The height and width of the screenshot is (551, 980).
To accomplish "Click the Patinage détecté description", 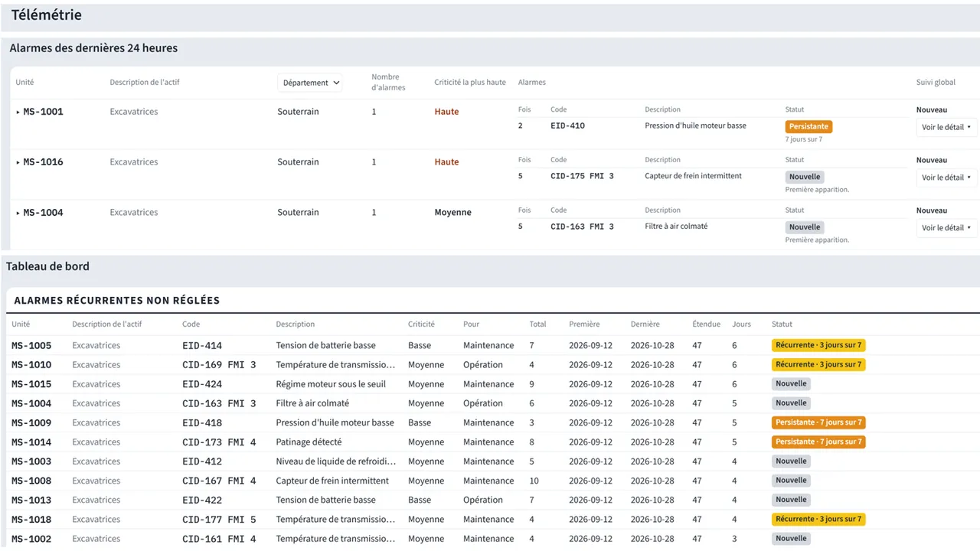I will pos(309,442).
